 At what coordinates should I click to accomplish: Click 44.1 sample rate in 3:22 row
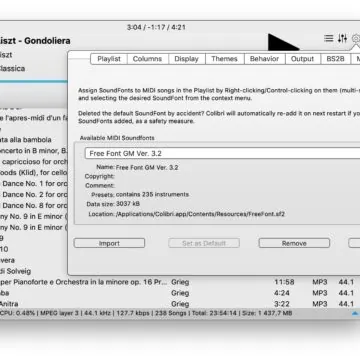(346, 304)
